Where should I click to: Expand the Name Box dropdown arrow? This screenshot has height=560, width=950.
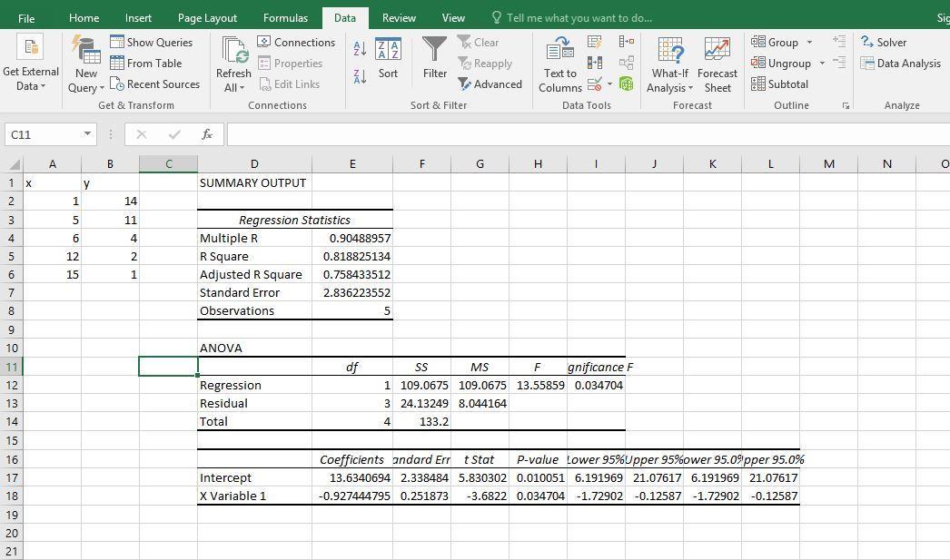(x=87, y=134)
